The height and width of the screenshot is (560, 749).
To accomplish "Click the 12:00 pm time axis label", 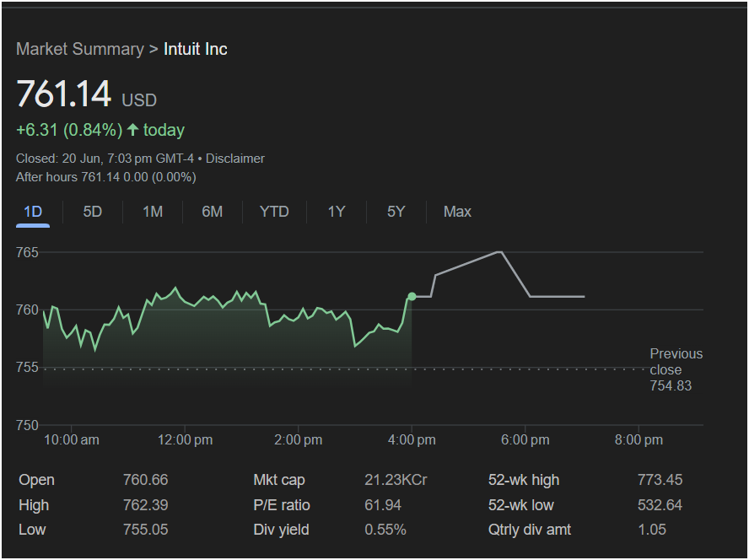I will click(186, 440).
